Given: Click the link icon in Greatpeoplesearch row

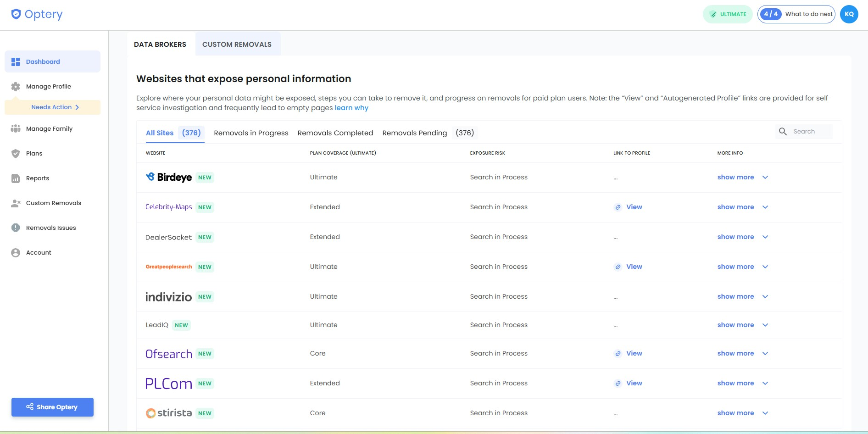Looking at the screenshot, I should [618, 267].
